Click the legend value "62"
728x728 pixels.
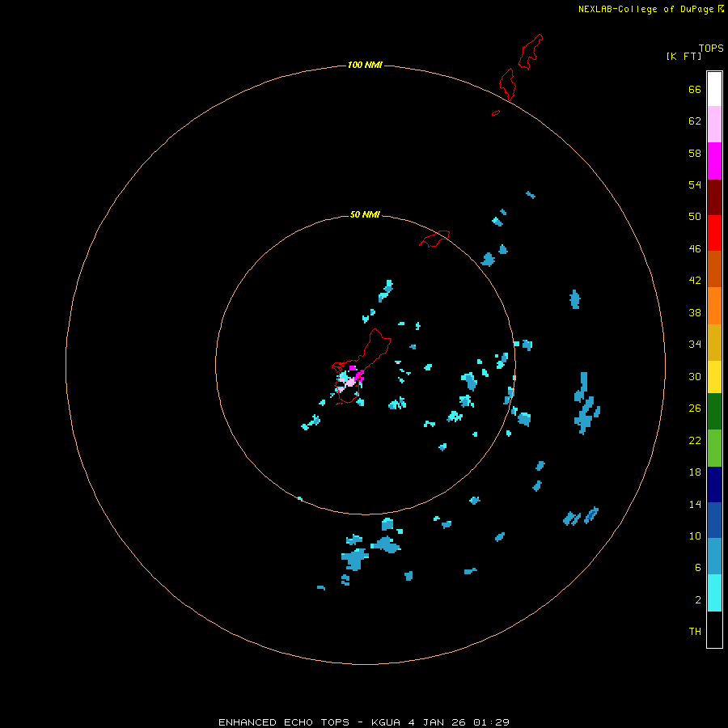coord(695,121)
